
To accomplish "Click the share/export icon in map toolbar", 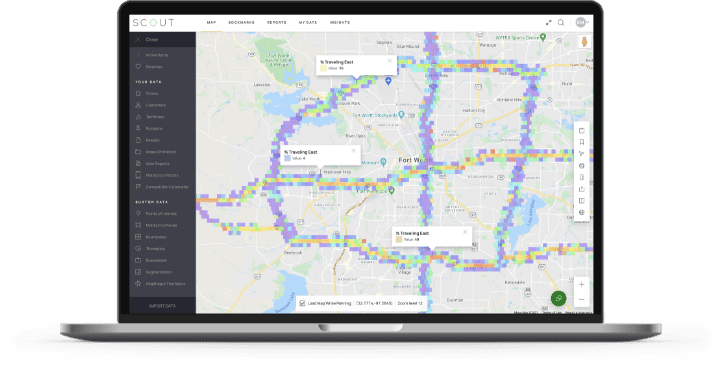I will (x=582, y=189).
